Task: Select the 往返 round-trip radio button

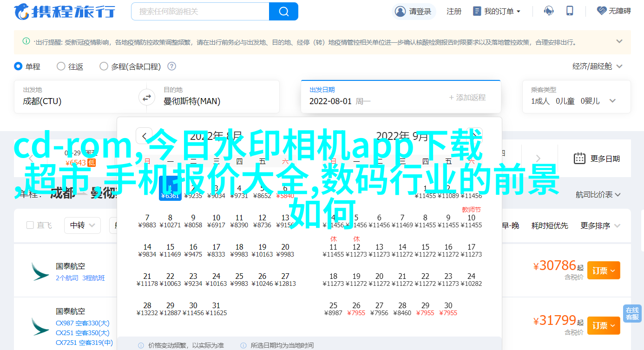Action: click(61, 66)
